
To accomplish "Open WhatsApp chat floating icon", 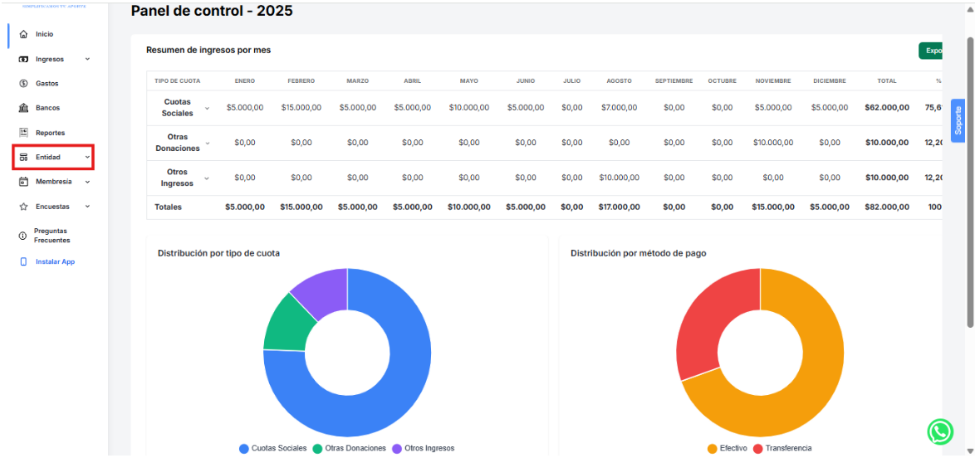I will tap(940, 431).
